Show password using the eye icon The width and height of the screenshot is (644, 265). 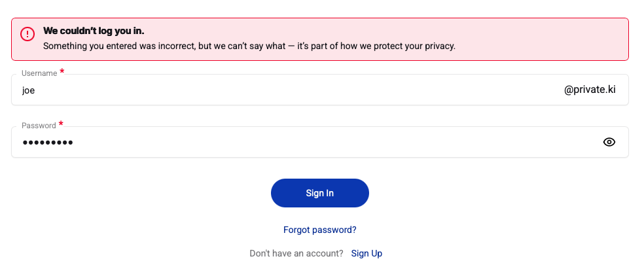point(609,142)
